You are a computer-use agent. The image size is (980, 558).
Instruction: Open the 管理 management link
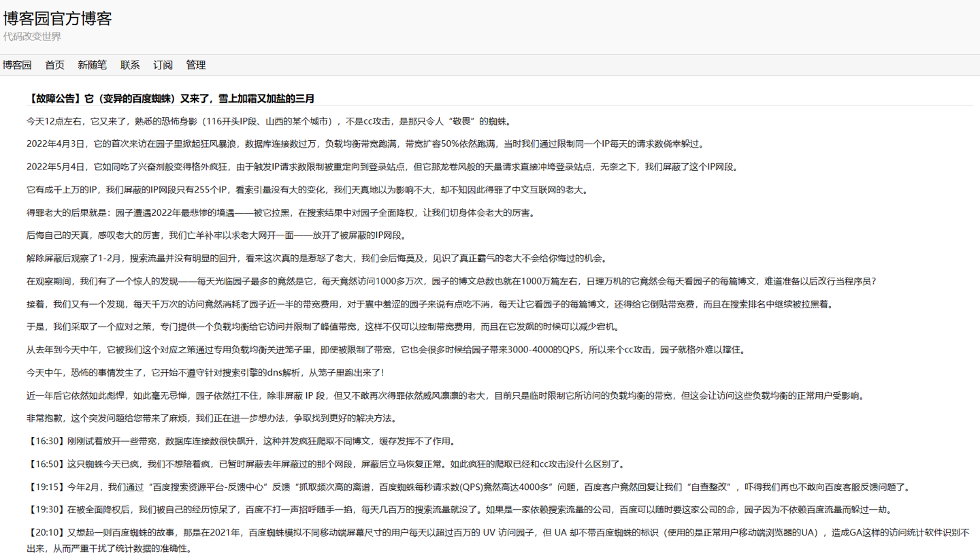pos(195,65)
